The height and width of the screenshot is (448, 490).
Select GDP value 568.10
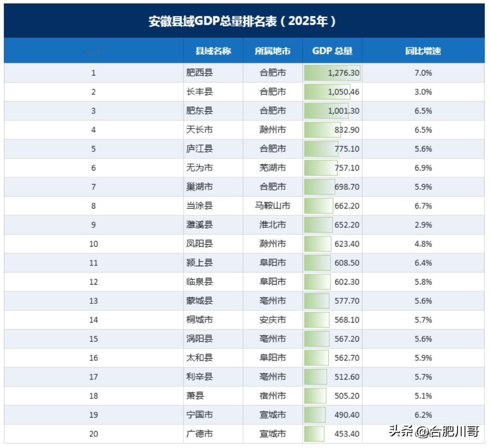tap(347, 320)
